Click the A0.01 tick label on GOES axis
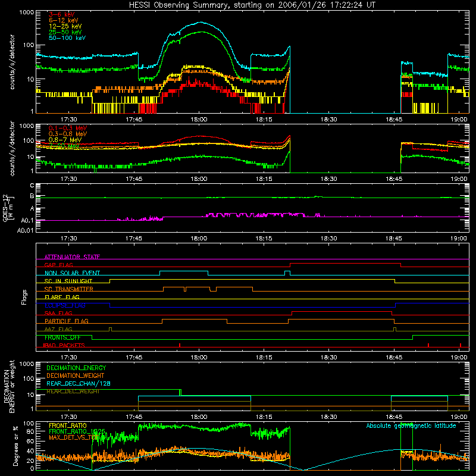The width and height of the screenshot is (476, 476). click(x=25, y=230)
